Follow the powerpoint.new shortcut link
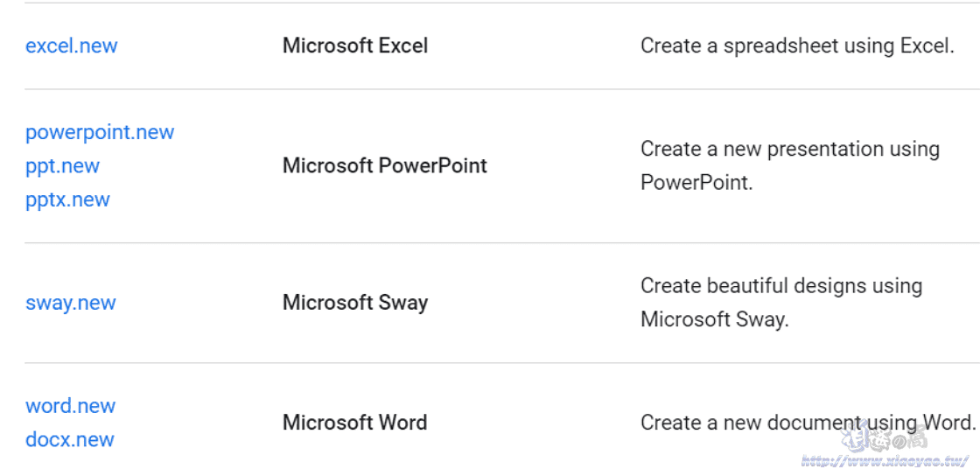The height and width of the screenshot is (469, 980). pos(100,132)
